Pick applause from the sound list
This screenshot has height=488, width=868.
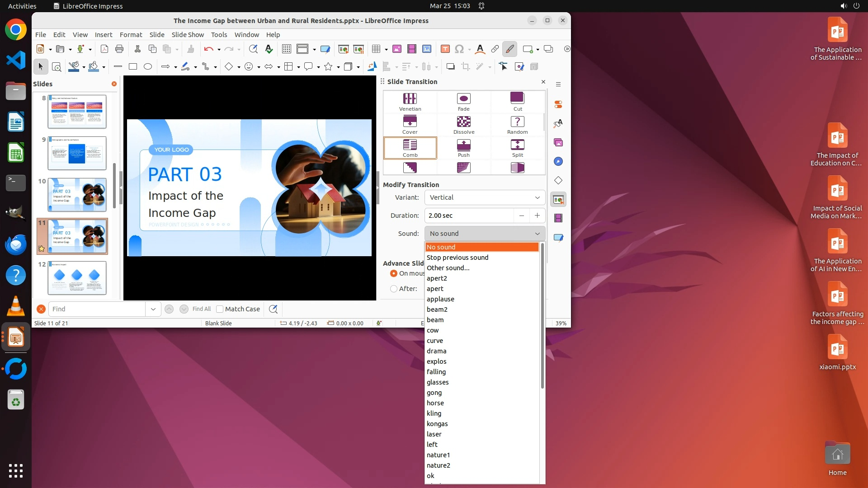coord(440,299)
